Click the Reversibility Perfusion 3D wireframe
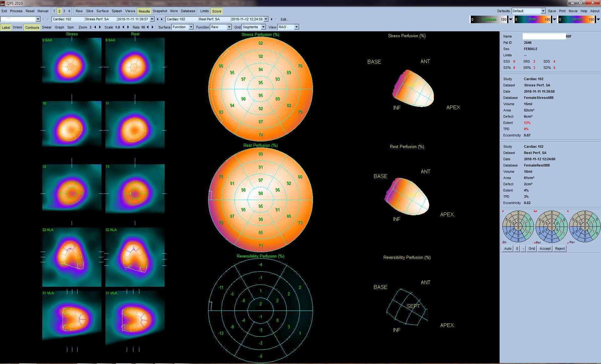 tap(407, 307)
